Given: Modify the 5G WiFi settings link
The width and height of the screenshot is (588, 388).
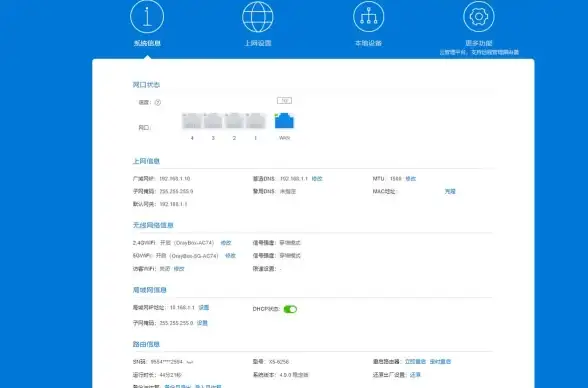Looking at the screenshot, I should point(230,256).
